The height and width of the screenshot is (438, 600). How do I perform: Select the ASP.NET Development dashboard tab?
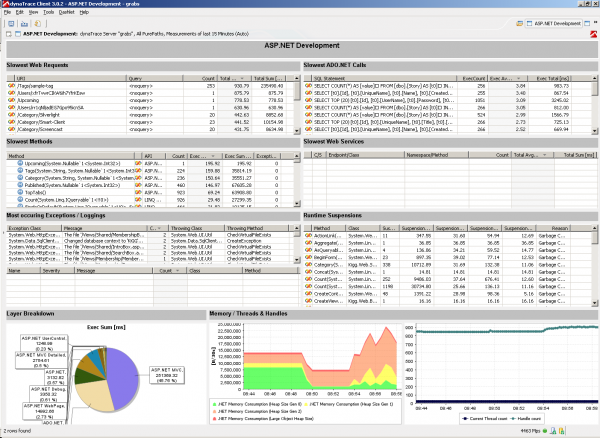553,24
